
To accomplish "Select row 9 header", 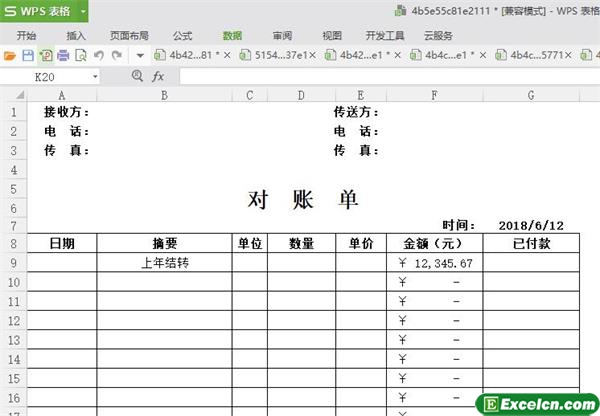I will coord(14,263).
